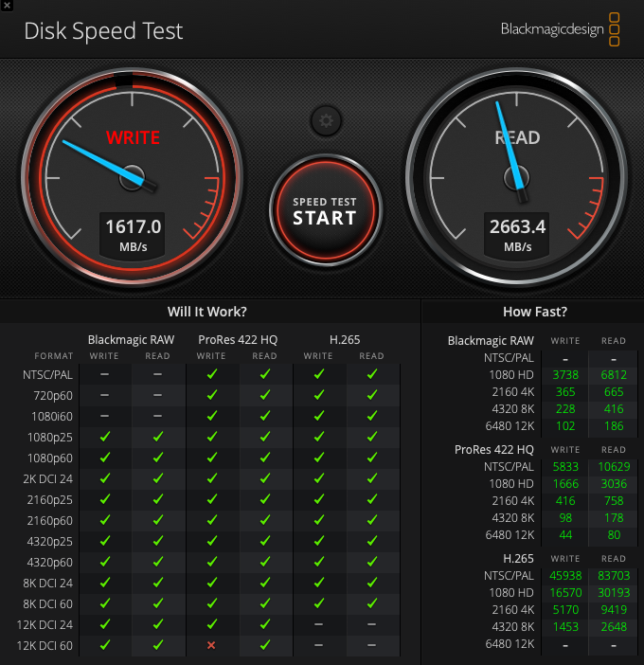The image size is (644, 665).
Task: Click the 720p60 Blackmagic RAW read dash
Action: pyautogui.click(x=157, y=395)
